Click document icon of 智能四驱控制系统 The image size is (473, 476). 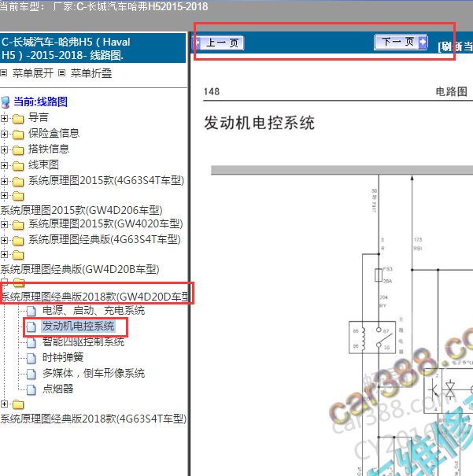[31, 343]
